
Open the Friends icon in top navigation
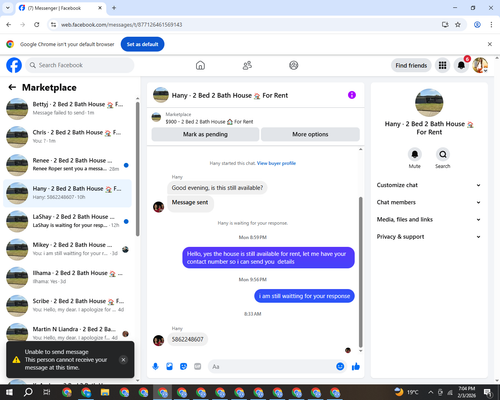click(247, 65)
